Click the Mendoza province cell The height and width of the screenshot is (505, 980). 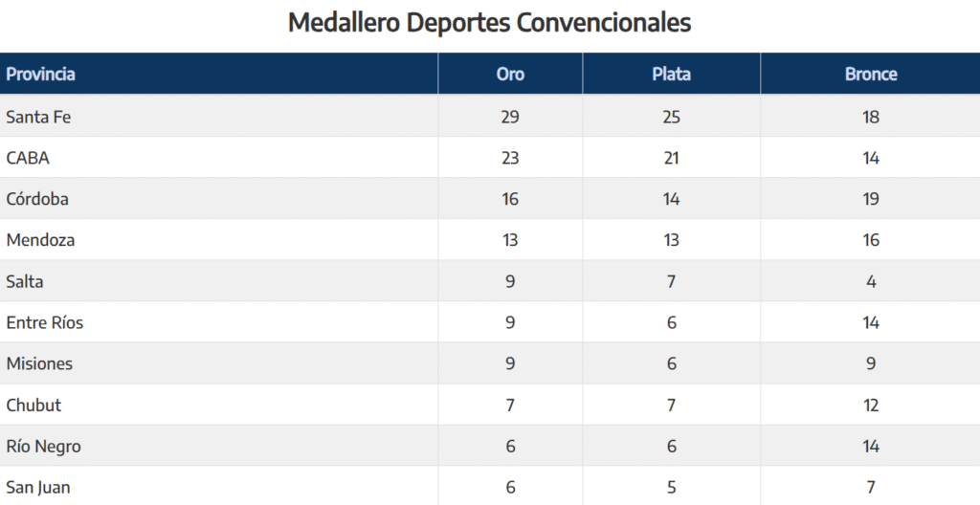40,240
